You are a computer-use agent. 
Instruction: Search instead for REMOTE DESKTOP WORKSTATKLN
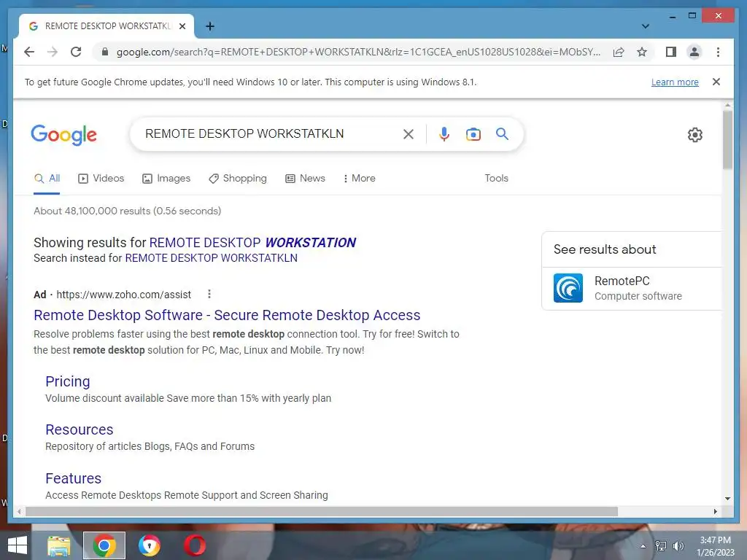pos(211,258)
